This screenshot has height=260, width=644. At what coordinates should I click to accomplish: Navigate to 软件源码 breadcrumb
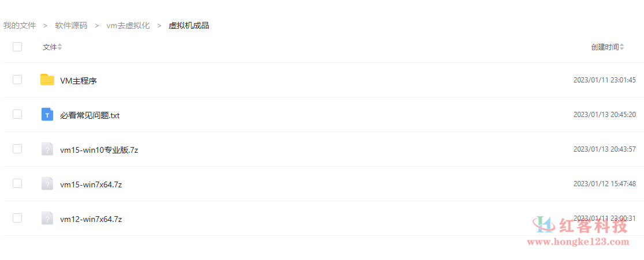[x=71, y=25]
